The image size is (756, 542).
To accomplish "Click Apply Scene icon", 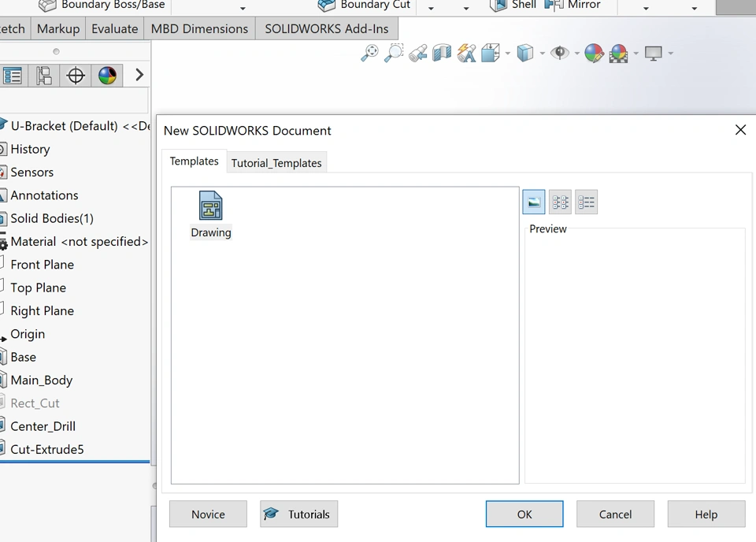I will 619,53.
